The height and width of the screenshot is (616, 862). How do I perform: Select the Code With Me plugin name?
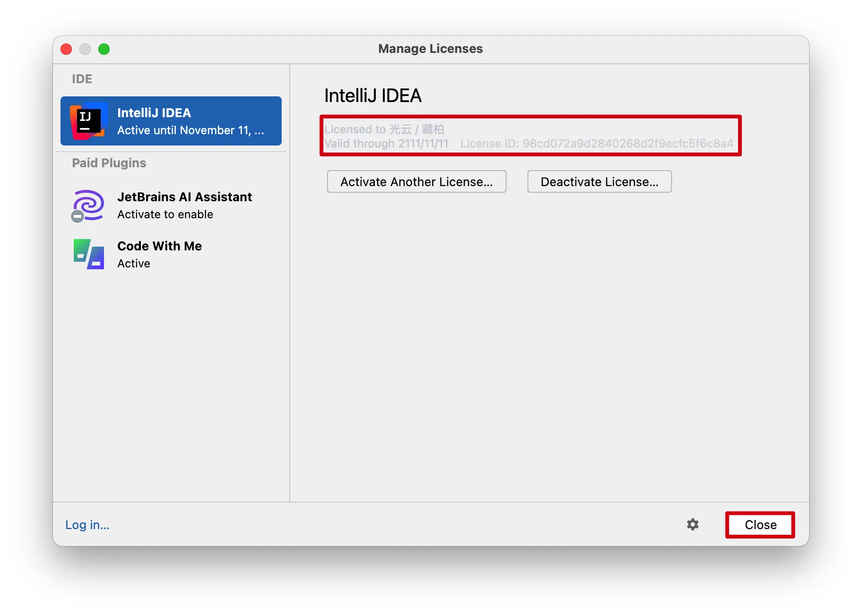click(159, 246)
